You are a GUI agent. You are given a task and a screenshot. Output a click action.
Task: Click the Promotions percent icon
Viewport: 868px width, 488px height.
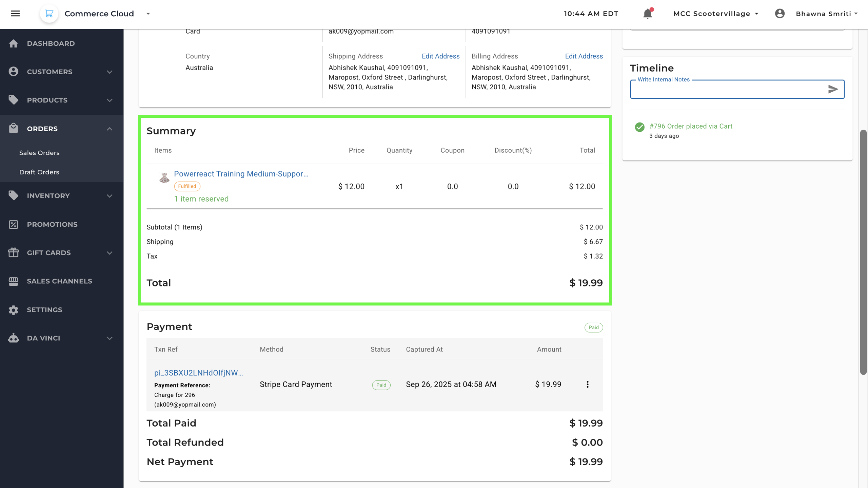(x=14, y=224)
